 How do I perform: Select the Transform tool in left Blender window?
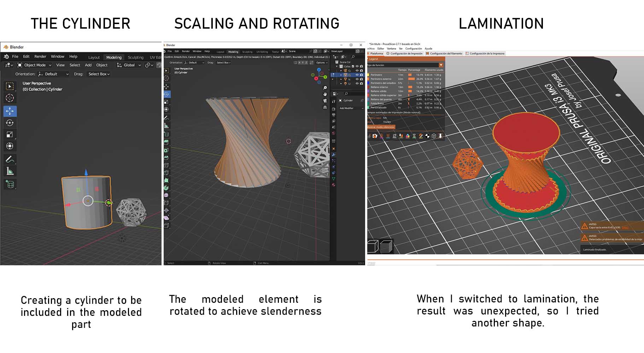point(10,146)
